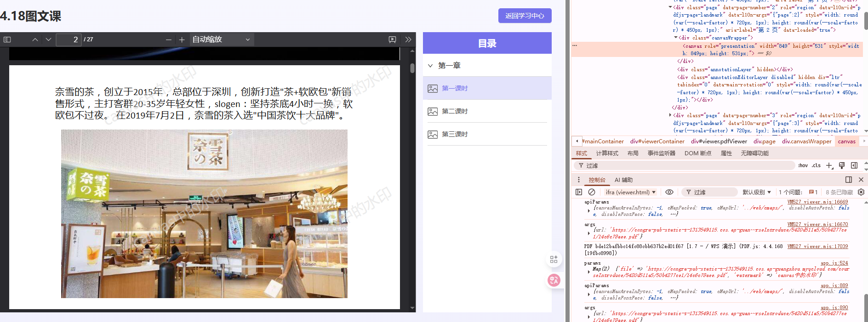Click 8 条已隐藏 hidden messages text

[x=839, y=192]
